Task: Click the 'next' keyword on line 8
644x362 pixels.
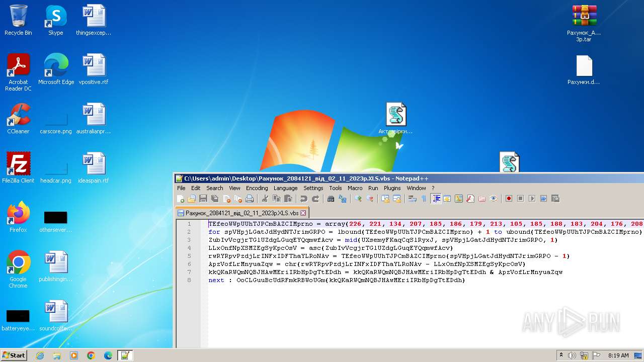Action: [x=216, y=280]
